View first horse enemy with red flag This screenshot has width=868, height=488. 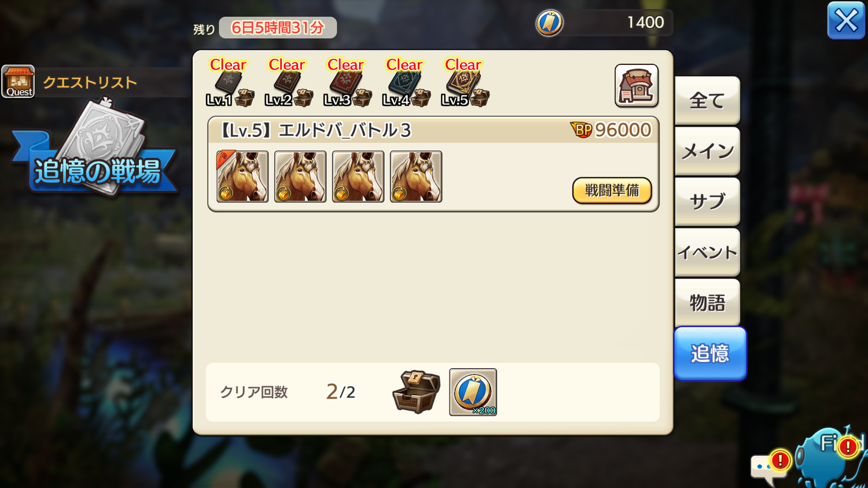242,177
